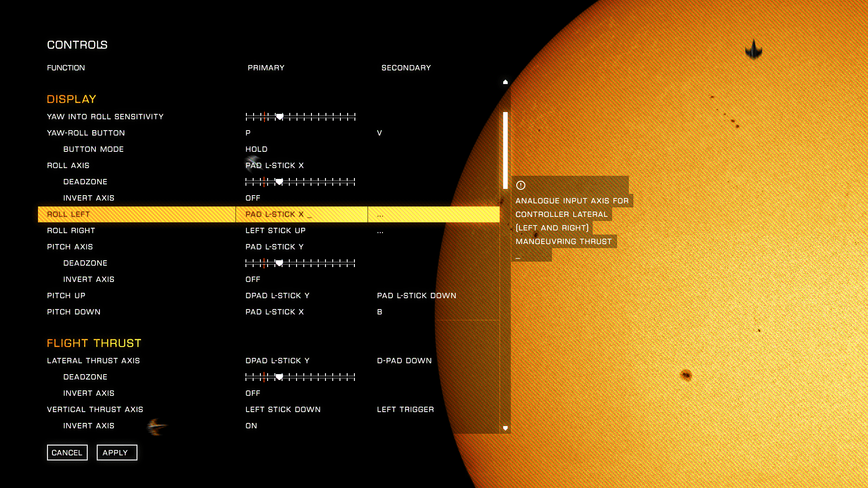This screenshot has height=488, width=868.
Task: Click the Primary column header
Action: (266, 68)
